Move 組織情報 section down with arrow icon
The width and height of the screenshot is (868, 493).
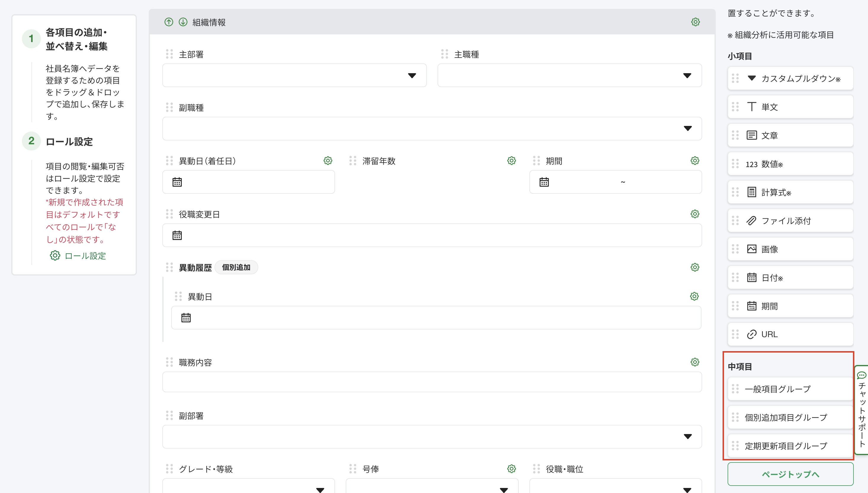pyautogui.click(x=183, y=22)
